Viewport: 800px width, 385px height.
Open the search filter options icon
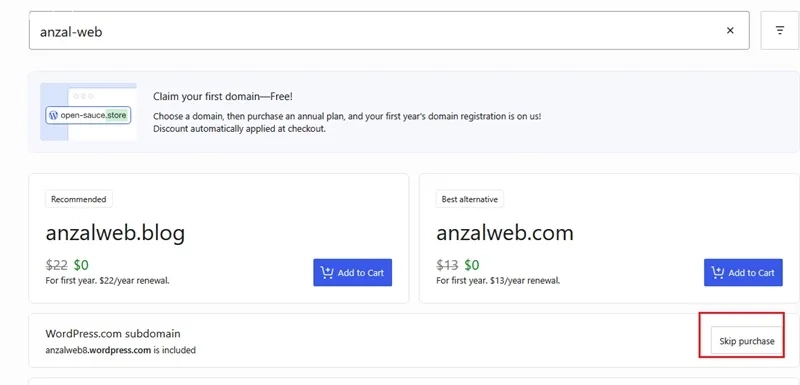(780, 31)
